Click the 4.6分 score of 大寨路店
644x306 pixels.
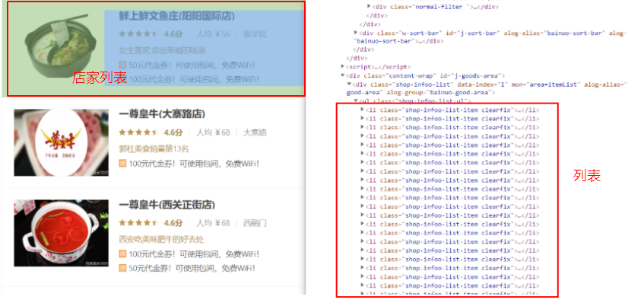pos(173,132)
